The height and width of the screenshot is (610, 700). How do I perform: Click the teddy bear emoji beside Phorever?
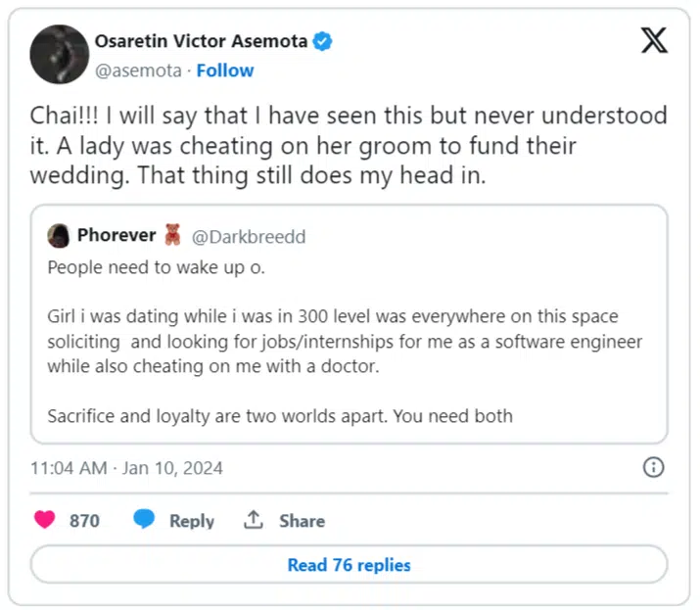pyautogui.click(x=174, y=235)
